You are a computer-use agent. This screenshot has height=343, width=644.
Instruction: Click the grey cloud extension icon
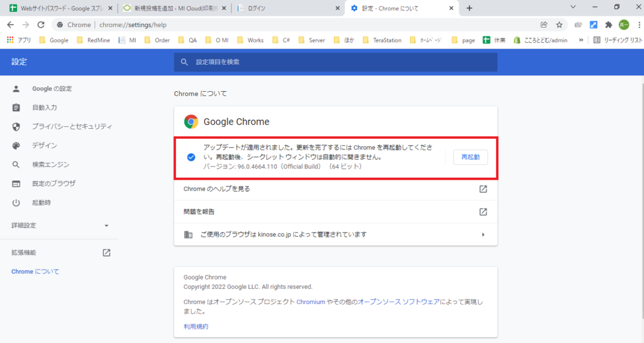(579, 24)
